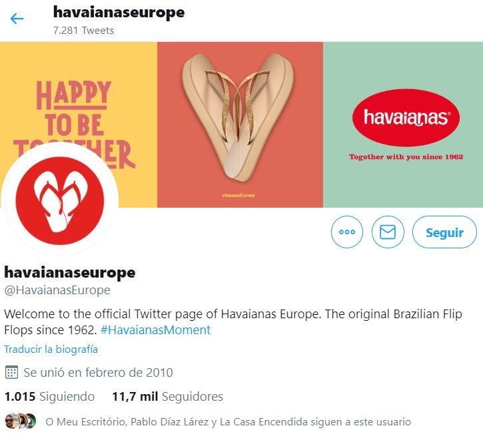483x448 pixels.
Task: Open the three-dots more options menu
Action: coord(347,232)
